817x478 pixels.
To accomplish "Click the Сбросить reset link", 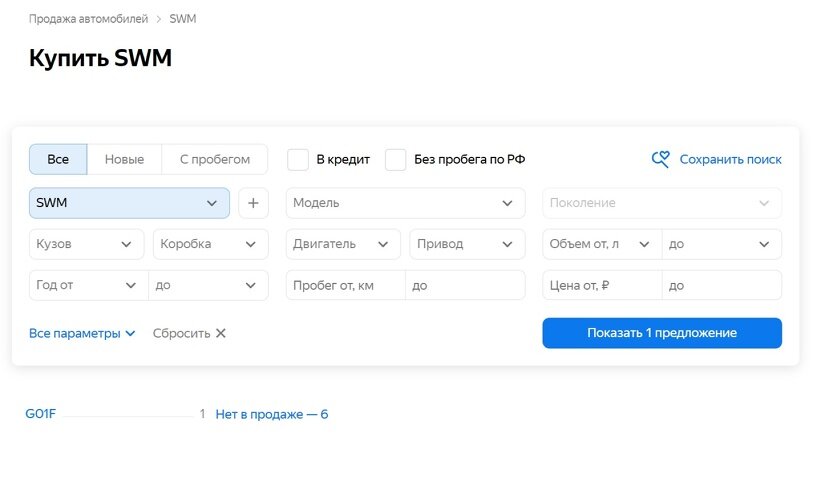I will 181,333.
